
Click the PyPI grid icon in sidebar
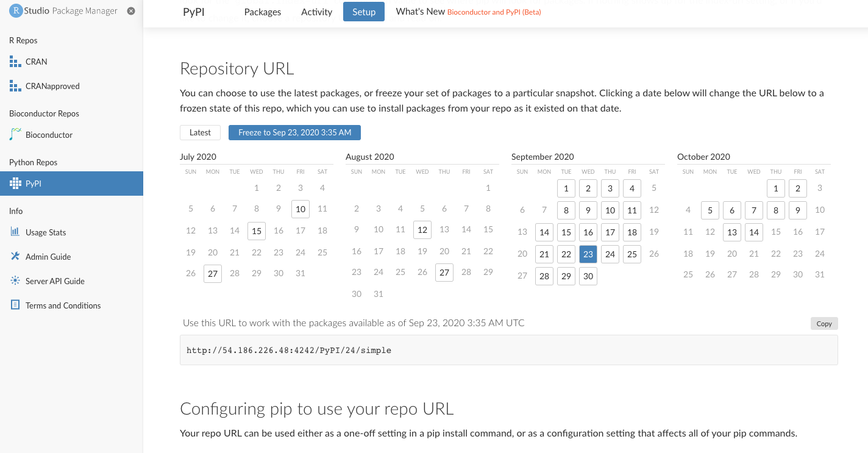[x=15, y=184]
